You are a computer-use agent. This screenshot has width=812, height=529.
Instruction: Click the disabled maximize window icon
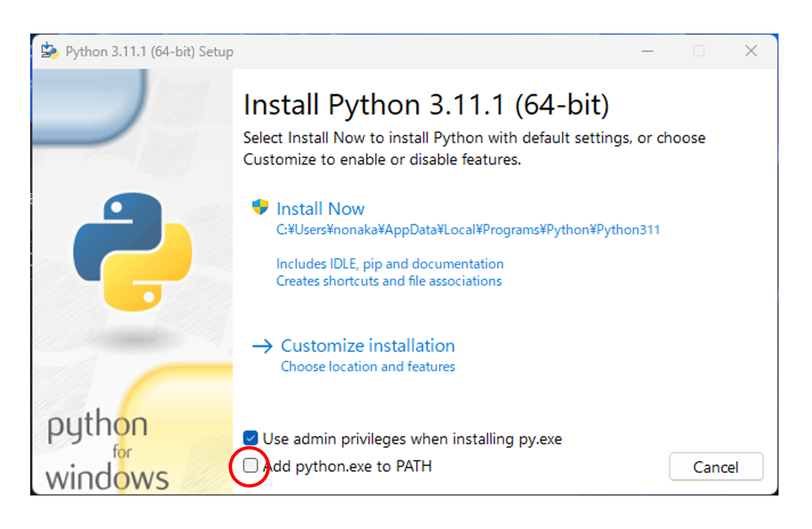(699, 51)
